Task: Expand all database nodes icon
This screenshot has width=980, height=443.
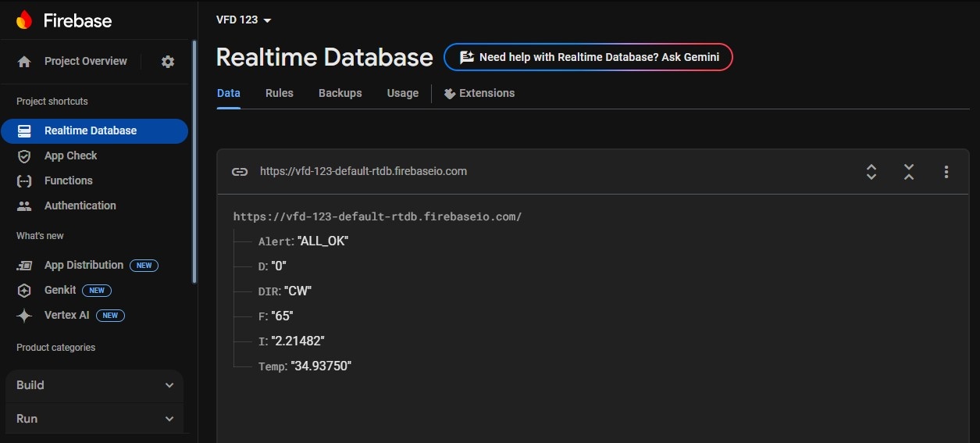Action: (871, 172)
